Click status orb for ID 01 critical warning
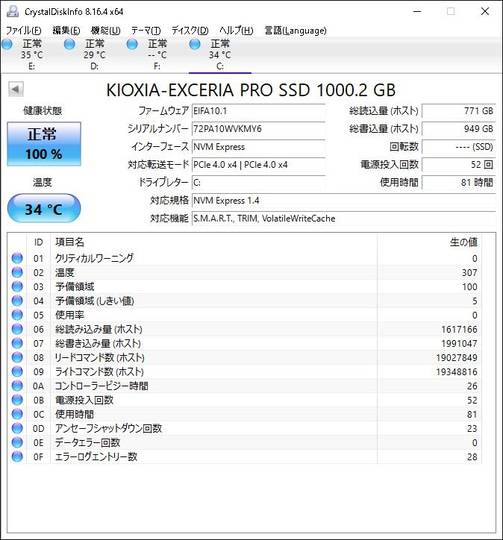 point(17,258)
